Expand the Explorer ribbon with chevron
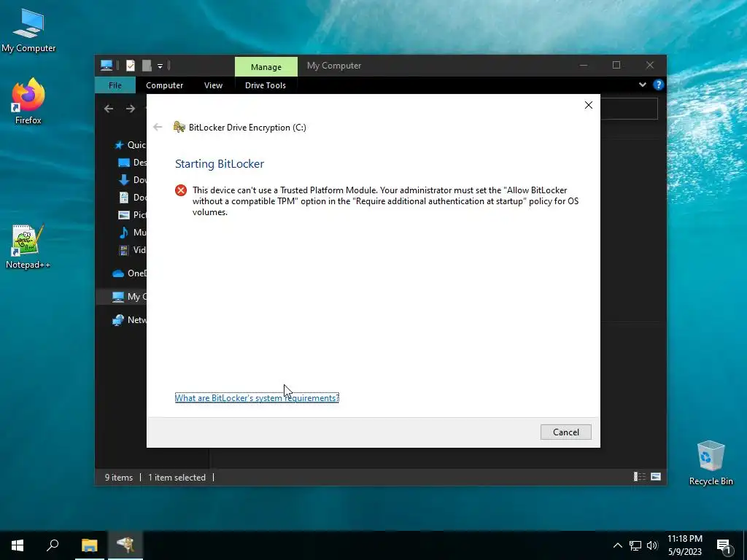 [642, 85]
